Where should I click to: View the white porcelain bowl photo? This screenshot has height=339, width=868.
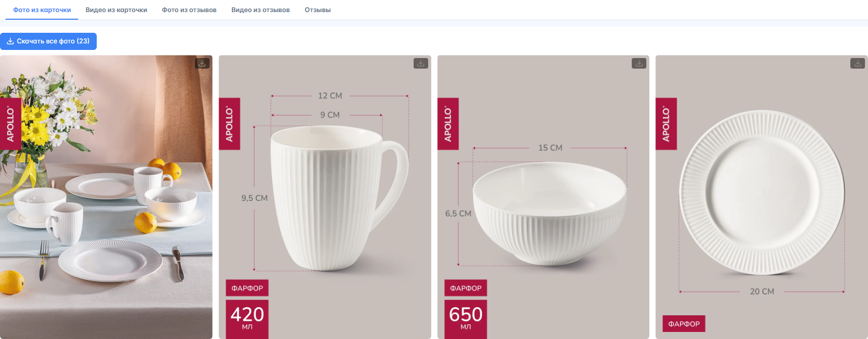(x=549, y=212)
